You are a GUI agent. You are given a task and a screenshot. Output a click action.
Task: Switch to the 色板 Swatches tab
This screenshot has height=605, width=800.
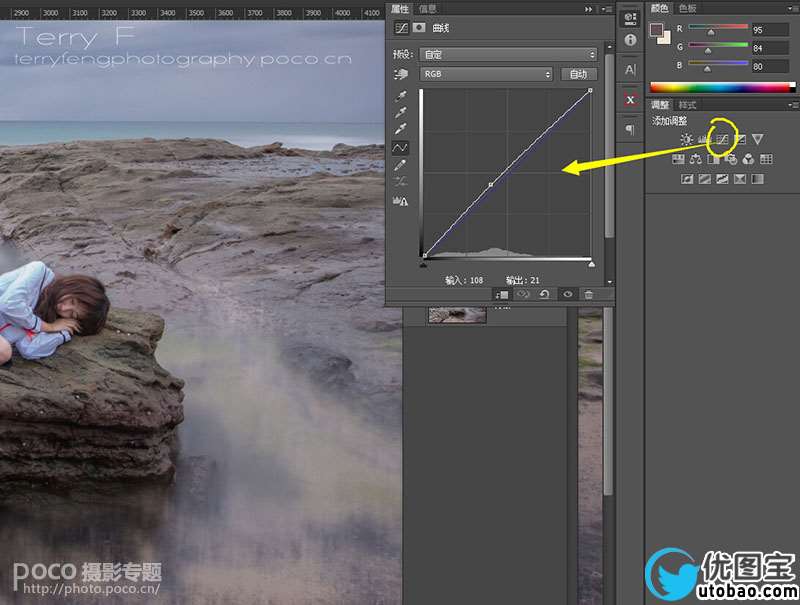[687, 8]
